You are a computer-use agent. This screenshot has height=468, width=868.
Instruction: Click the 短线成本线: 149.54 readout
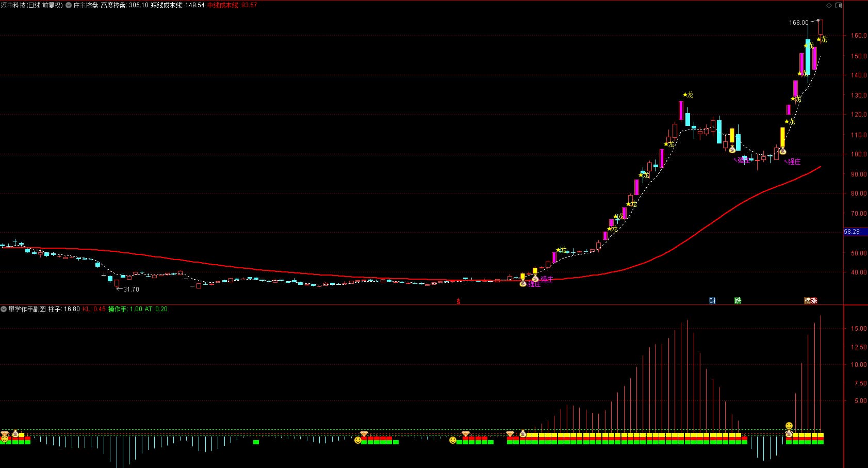pos(177,5)
